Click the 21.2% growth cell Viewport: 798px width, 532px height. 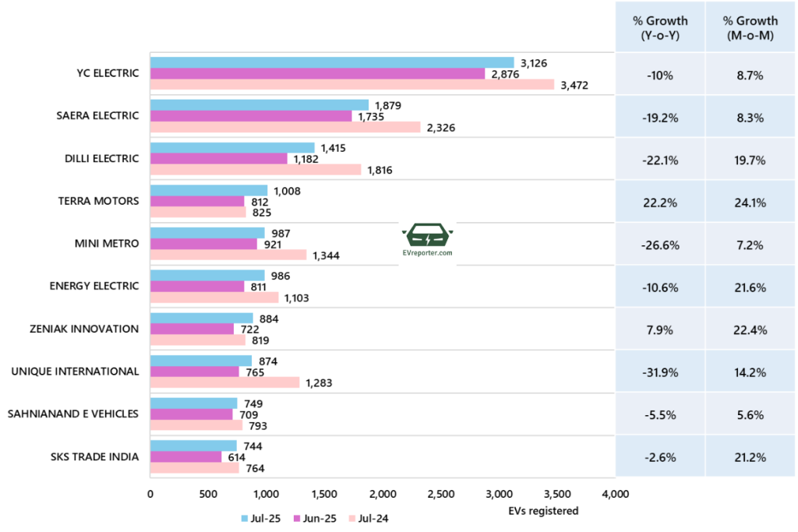(750, 458)
